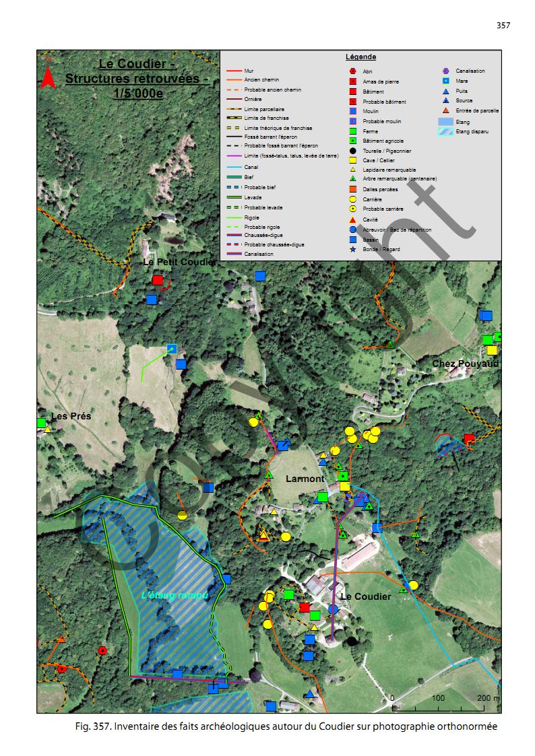Click the orange Entrée de parcelle triangle
Image resolution: width=535 pixels, height=756 pixels.
(x=445, y=110)
